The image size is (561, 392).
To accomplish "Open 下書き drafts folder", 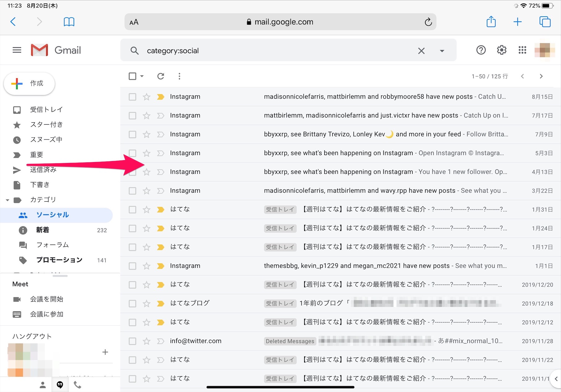I will pyautogui.click(x=56, y=185).
